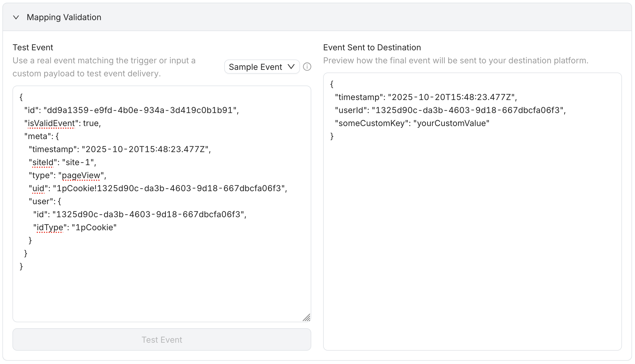The height and width of the screenshot is (364, 635).
Task: Click the top-level id value dd9a1359
Action: coord(140,110)
